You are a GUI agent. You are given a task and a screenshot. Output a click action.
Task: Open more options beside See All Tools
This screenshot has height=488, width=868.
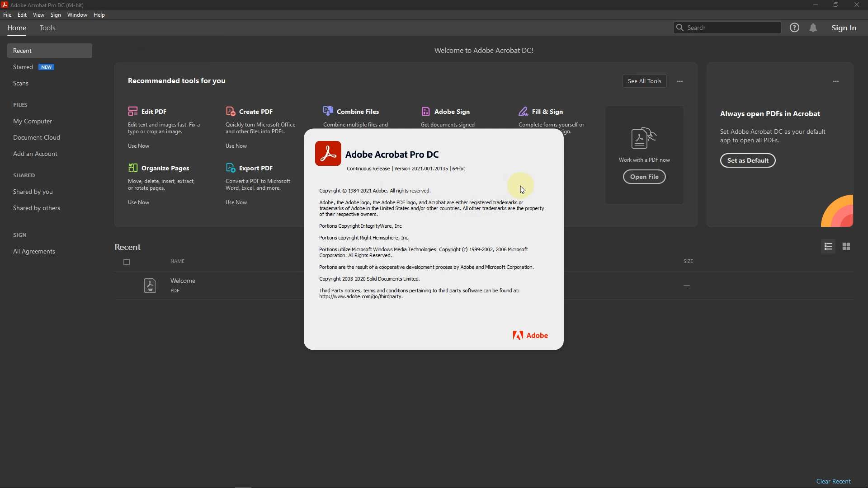(x=680, y=81)
